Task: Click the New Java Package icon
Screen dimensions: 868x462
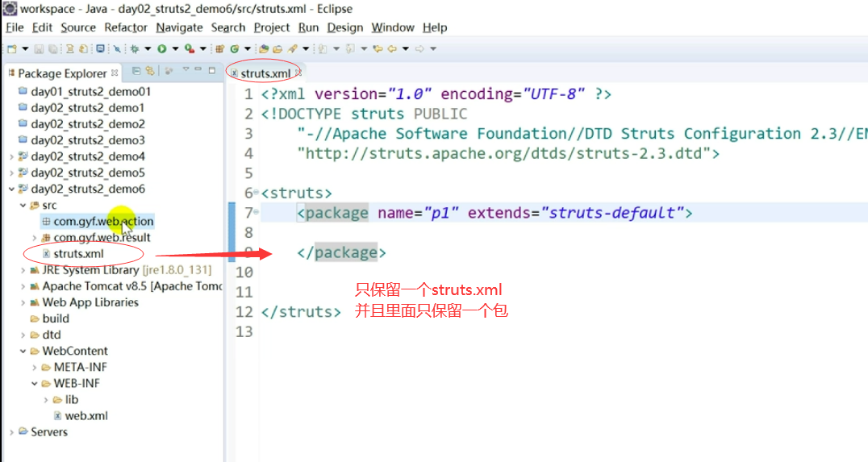Action: coord(219,49)
